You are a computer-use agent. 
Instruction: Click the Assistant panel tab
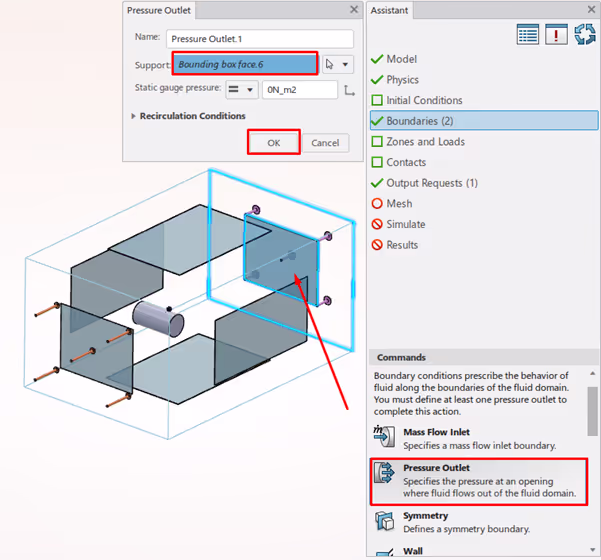(x=389, y=10)
